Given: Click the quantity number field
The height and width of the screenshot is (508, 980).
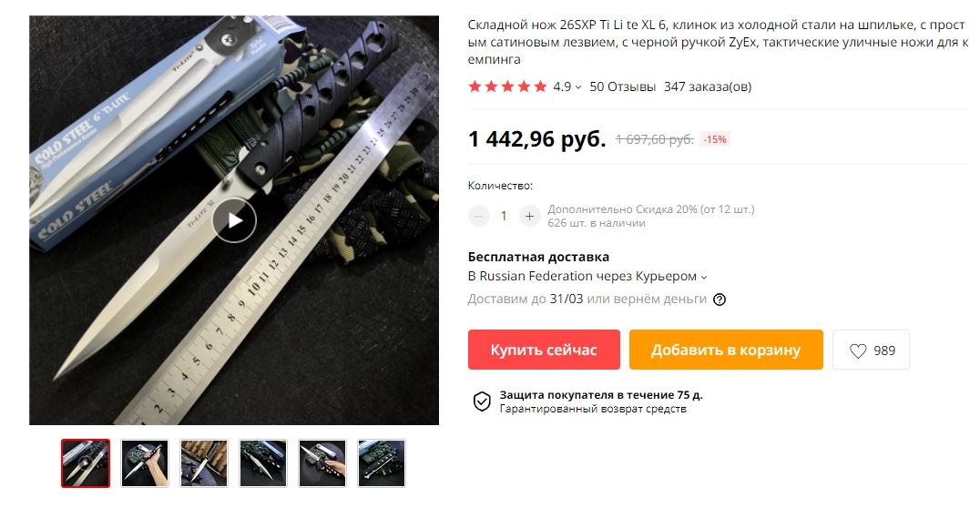Looking at the screenshot, I should (504, 216).
